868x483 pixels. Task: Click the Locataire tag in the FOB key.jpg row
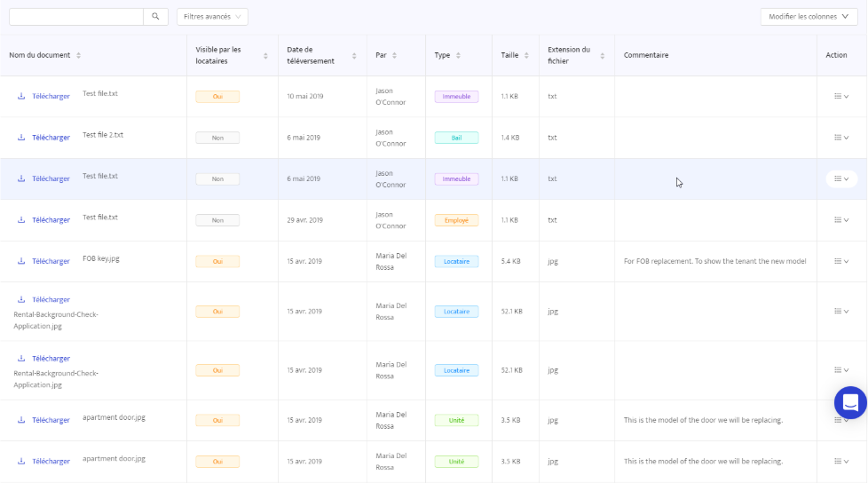(457, 261)
